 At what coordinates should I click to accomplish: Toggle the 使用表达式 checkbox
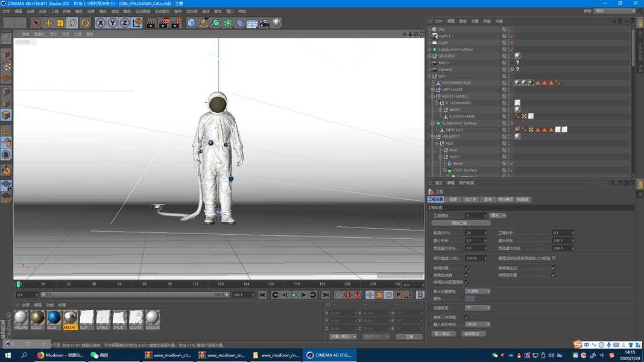click(x=554, y=268)
